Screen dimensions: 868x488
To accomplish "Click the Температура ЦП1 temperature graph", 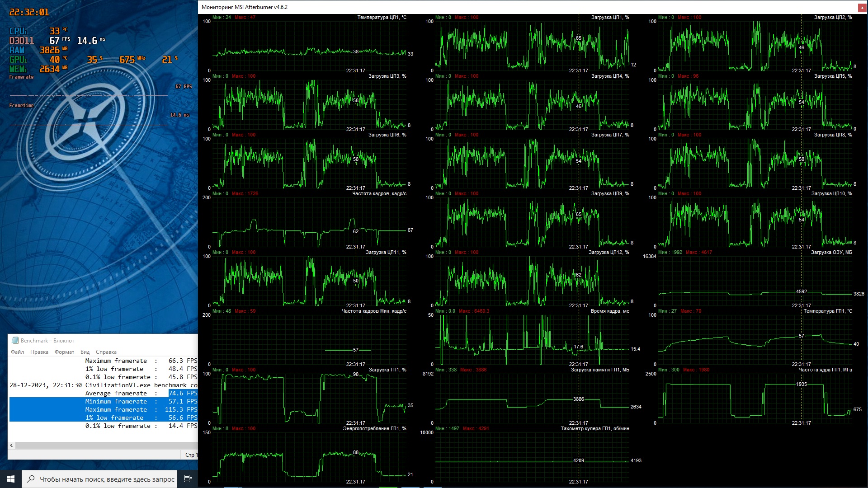I will (x=310, y=45).
